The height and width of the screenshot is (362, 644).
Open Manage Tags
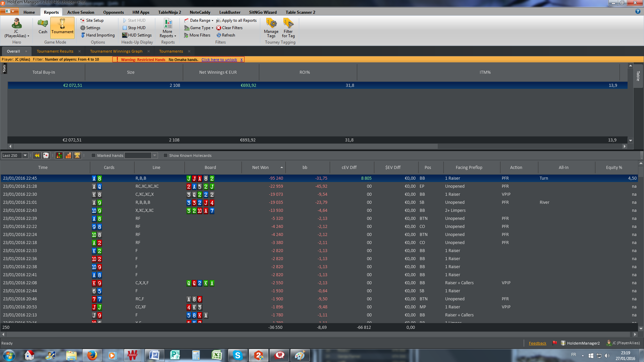point(271,28)
